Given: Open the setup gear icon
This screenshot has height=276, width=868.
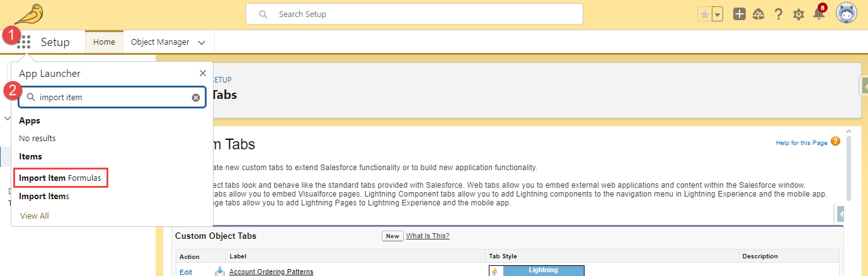Looking at the screenshot, I should (x=799, y=14).
